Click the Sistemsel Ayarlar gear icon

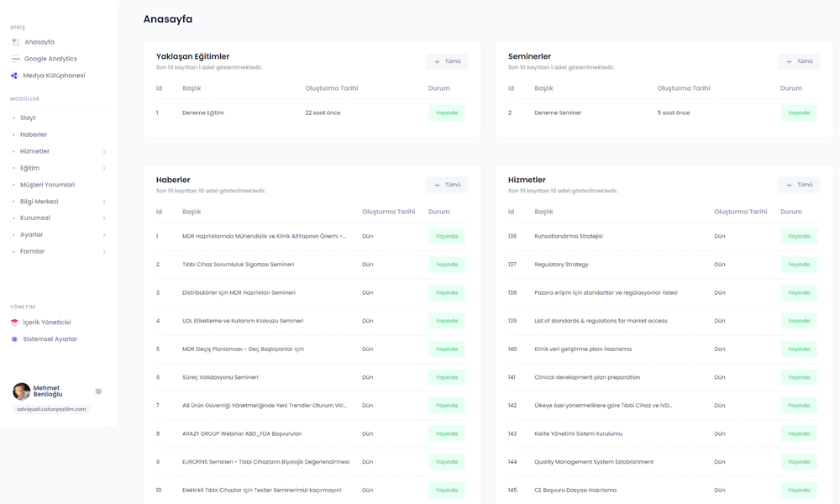point(14,339)
